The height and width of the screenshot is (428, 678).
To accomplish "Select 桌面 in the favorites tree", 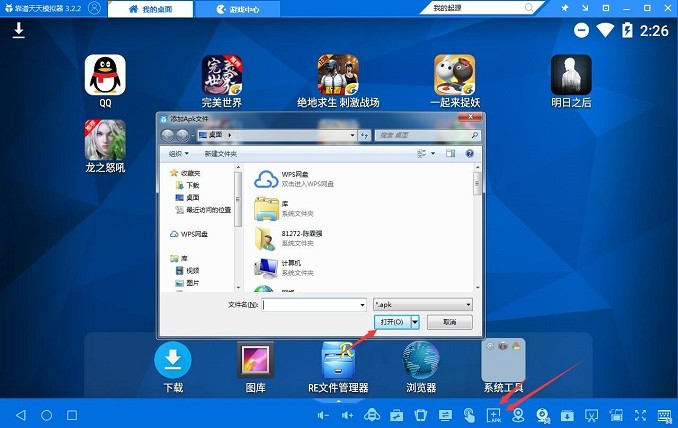I will [x=192, y=198].
